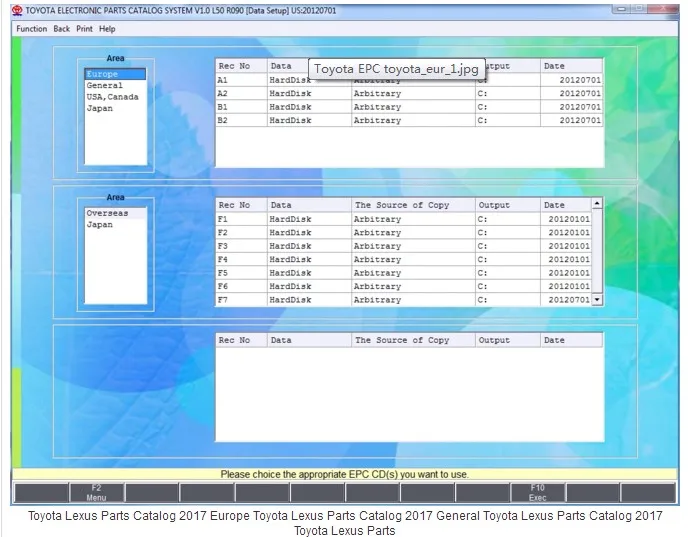Click Date header in second table
This screenshot has width=688, height=537.
[566, 205]
